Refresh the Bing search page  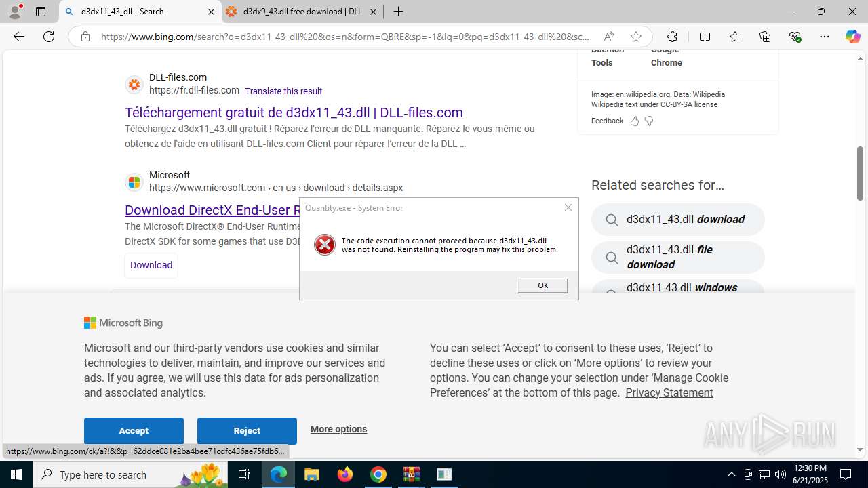tap(49, 37)
